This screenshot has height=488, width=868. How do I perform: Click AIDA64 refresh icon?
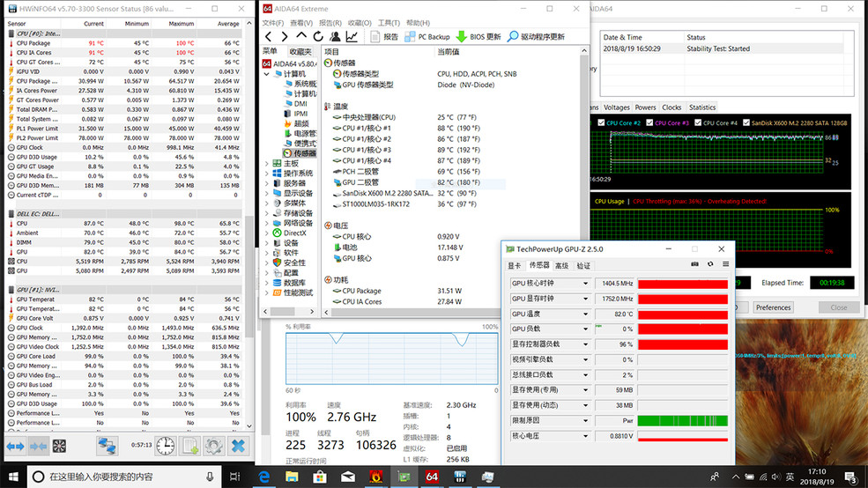click(x=318, y=36)
